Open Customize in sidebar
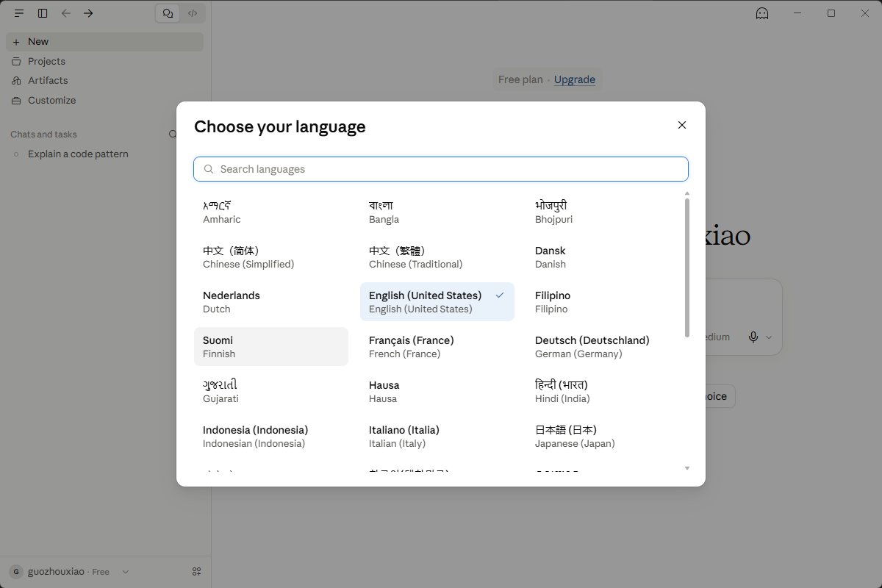 point(104,100)
